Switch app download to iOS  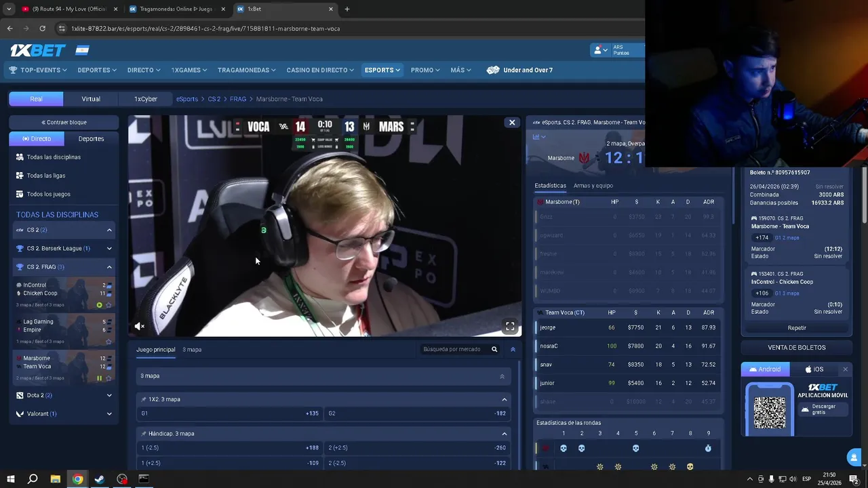tap(814, 369)
